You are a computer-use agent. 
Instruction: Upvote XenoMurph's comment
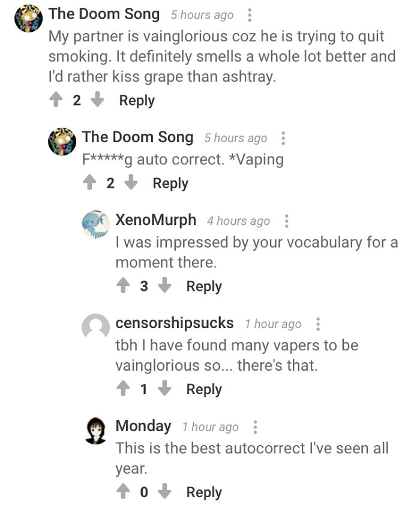124,286
